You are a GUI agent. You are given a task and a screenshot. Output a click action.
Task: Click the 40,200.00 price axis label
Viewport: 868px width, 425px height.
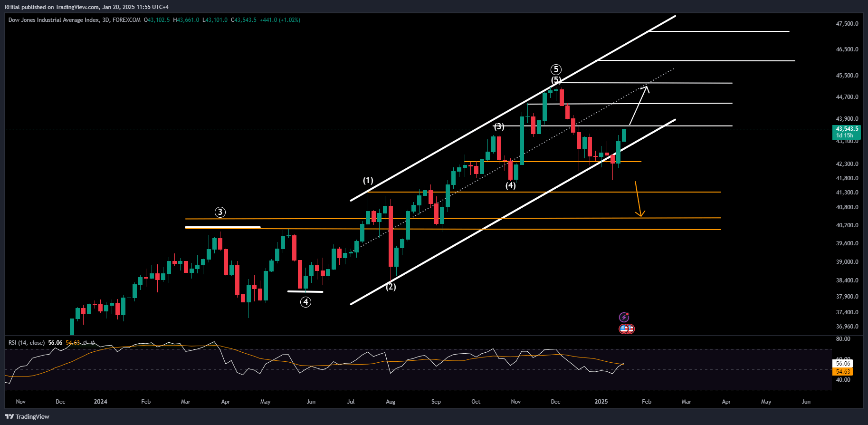tap(847, 225)
